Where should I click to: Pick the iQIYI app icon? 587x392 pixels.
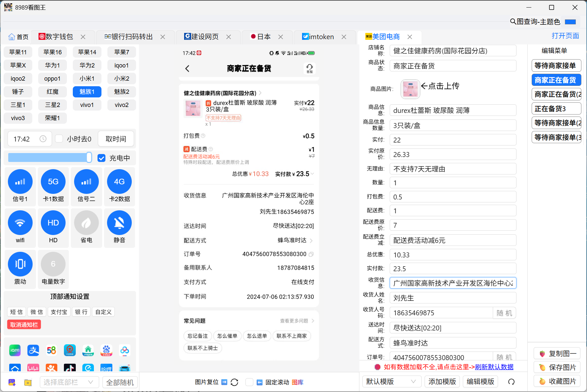tap(15, 350)
